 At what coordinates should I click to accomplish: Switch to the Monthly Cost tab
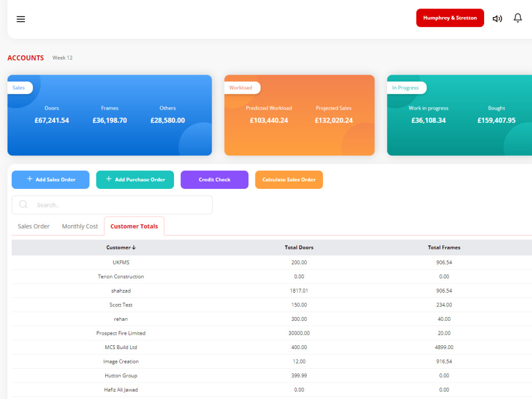pyautogui.click(x=80, y=226)
